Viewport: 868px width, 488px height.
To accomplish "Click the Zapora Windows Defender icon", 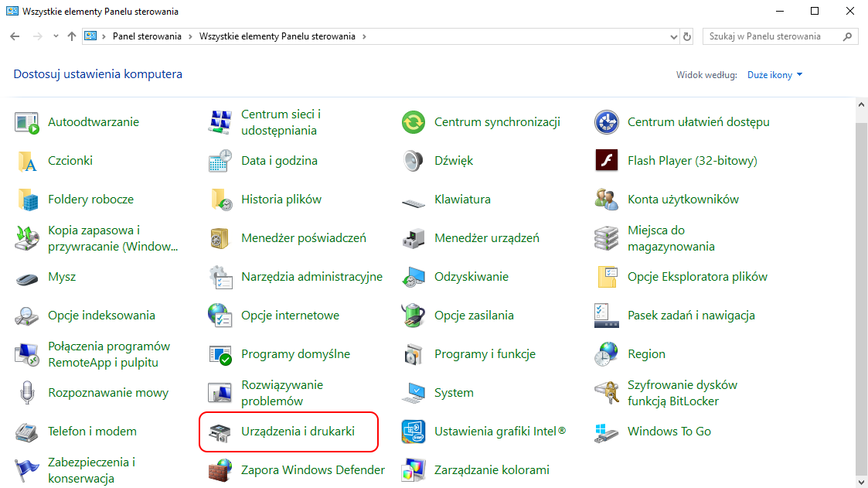I will click(x=220, y=470).
